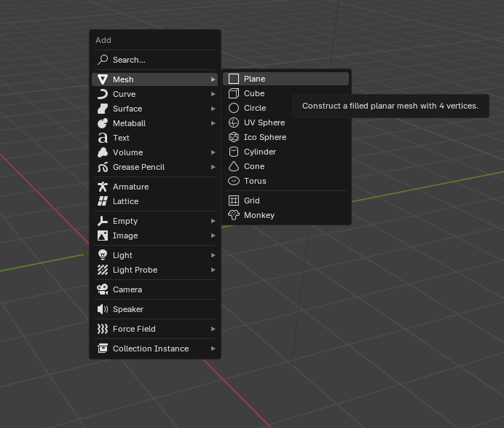Click the Grid mesh icon
This screenshot has height=428, width=504.
point(234,201)
